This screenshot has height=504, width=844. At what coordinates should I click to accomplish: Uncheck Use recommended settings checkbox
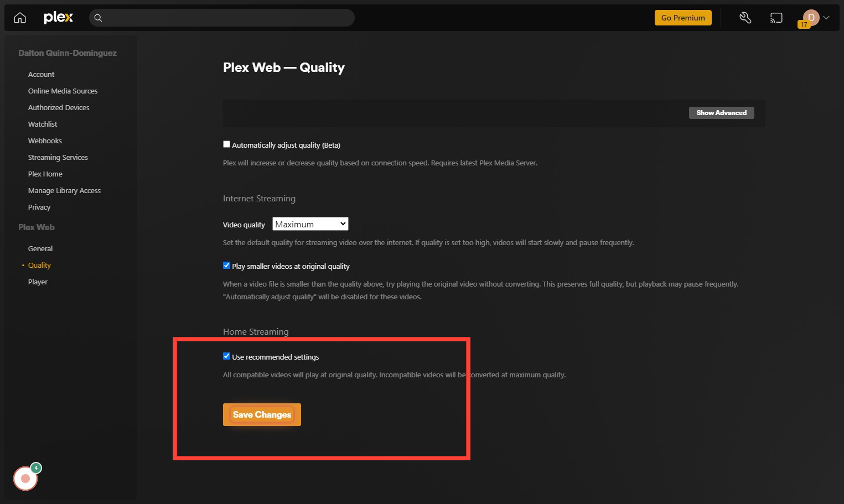[226, 356]
